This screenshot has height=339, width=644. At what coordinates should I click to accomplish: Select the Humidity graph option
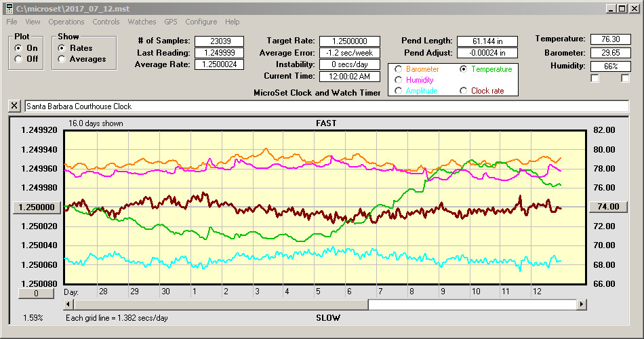pyautogui.click(x=398, y=80)
